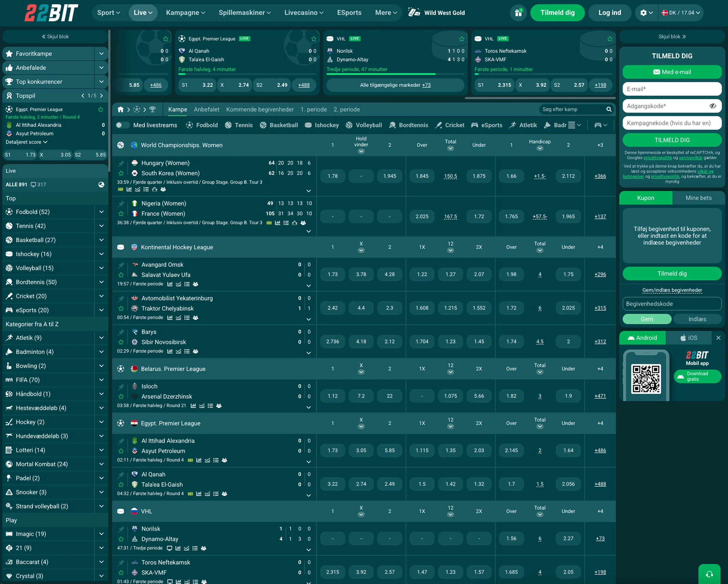Switch to the Kommende begivenheder tab
The height and width of the screenshot is (584, 728).
click(260, 109)
